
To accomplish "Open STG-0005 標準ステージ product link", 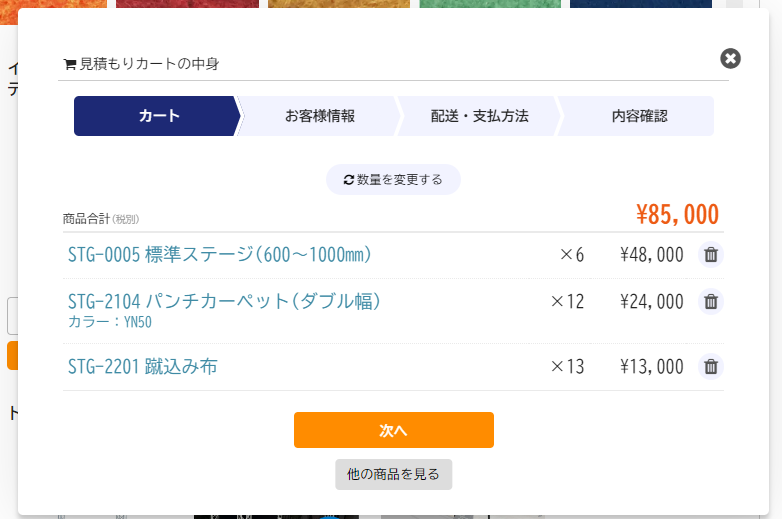I will coord(219,255).
